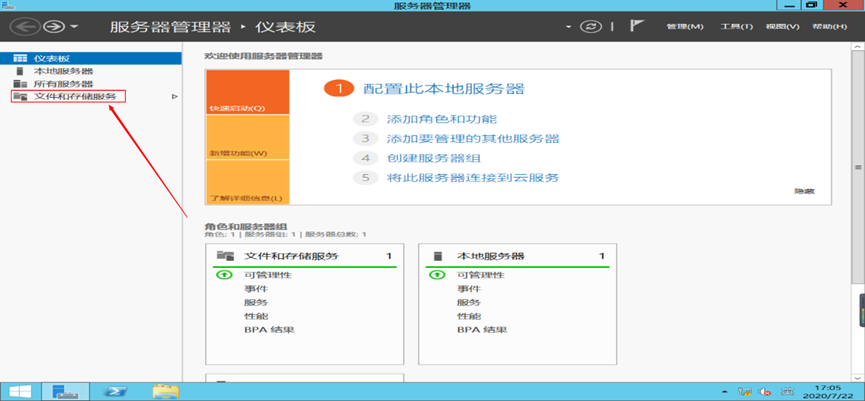Image resolution: width=865 pixels, height=401 pixels.
Task: Select 仪表板 in the left sidebar
Action: click(x=91, y=58)
